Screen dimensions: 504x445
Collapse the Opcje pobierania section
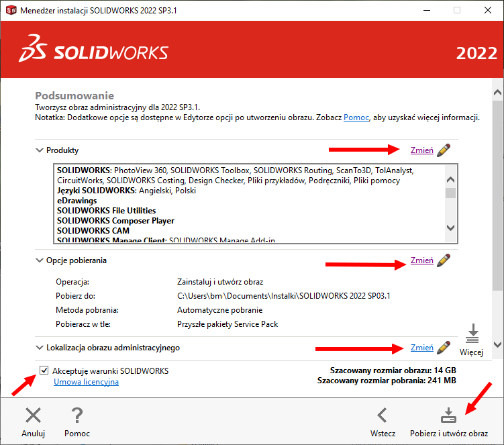(x=39, y=260)
